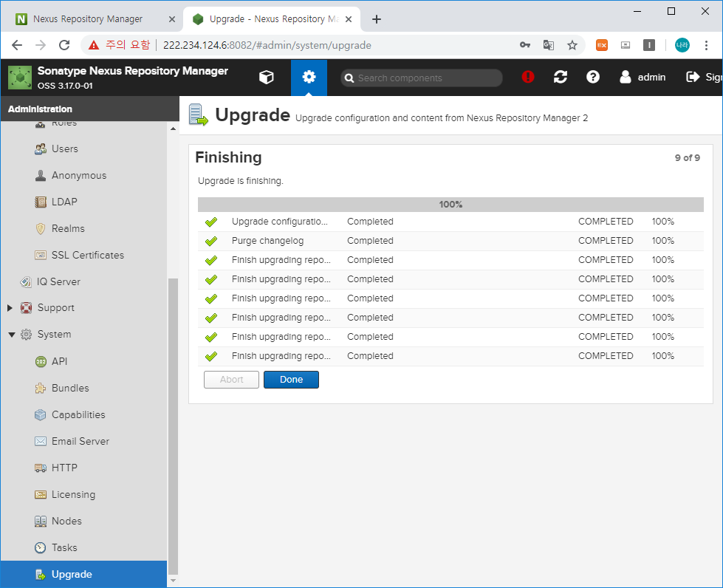This screenshot has height=588, width=723.
Task: Click the Done button
Action: point(291,380)
